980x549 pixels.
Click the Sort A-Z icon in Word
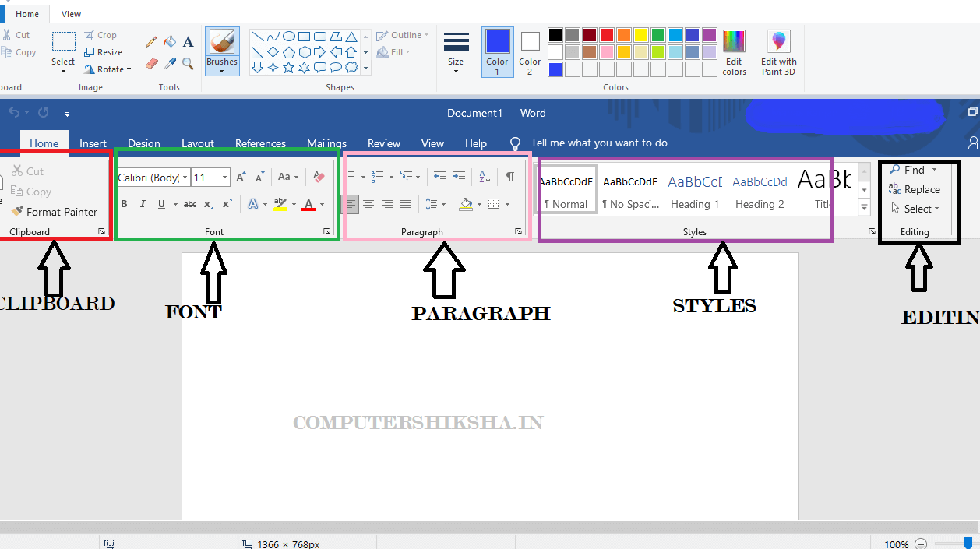[485, 177]
